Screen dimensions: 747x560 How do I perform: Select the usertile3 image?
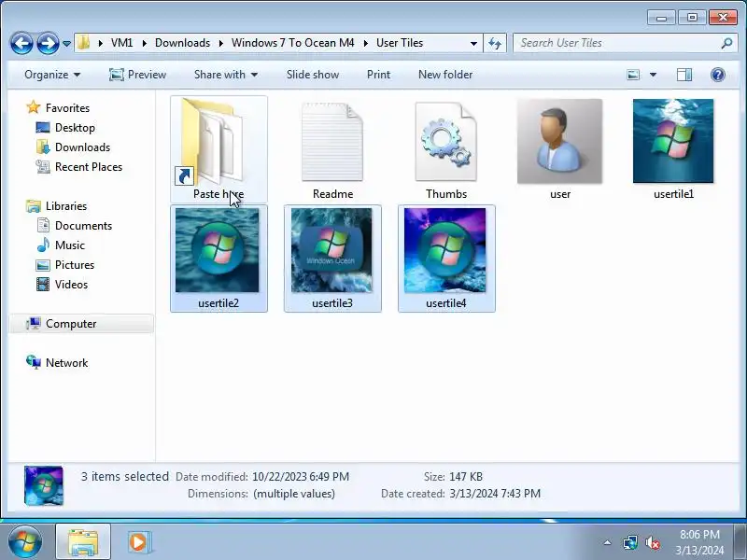[332, 259]
